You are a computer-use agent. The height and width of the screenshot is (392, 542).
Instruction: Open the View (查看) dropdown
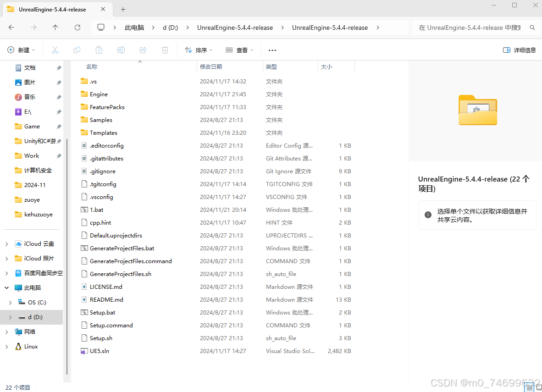point(239,50)
